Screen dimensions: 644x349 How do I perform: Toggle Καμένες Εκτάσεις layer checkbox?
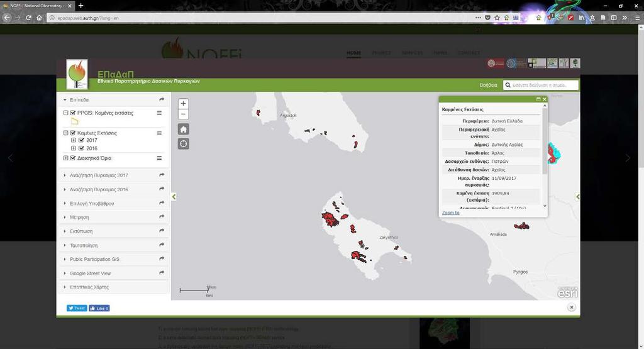click(73, 133)
